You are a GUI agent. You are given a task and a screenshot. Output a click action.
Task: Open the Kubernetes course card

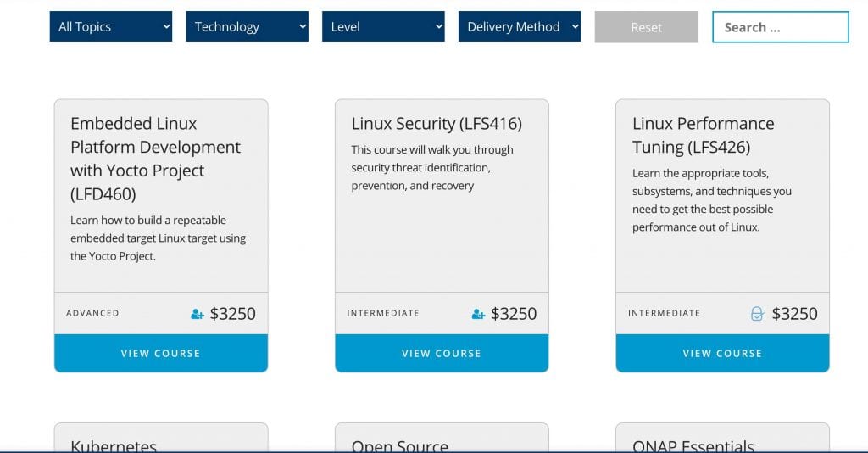coord(161,438)
